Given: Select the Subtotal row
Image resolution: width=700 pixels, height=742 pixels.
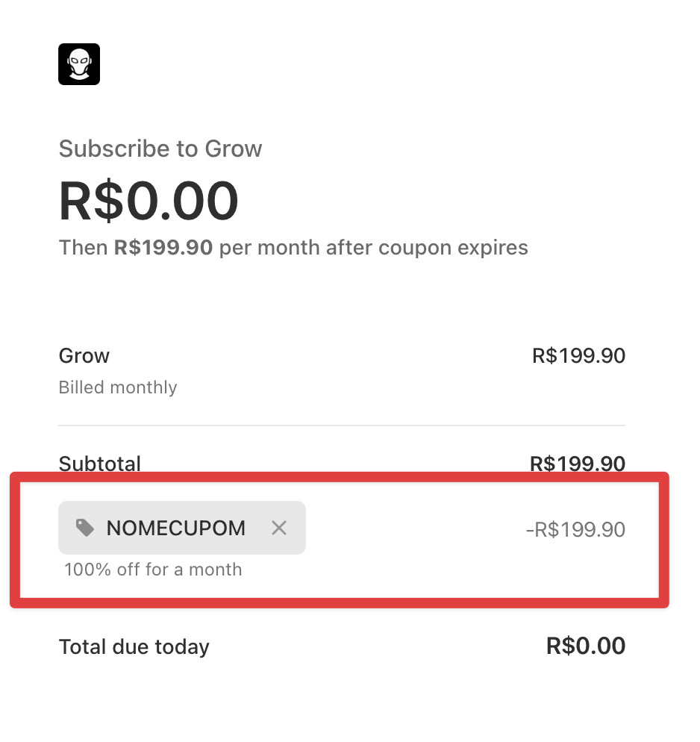Looking at the screenshot, I should 99,464.
